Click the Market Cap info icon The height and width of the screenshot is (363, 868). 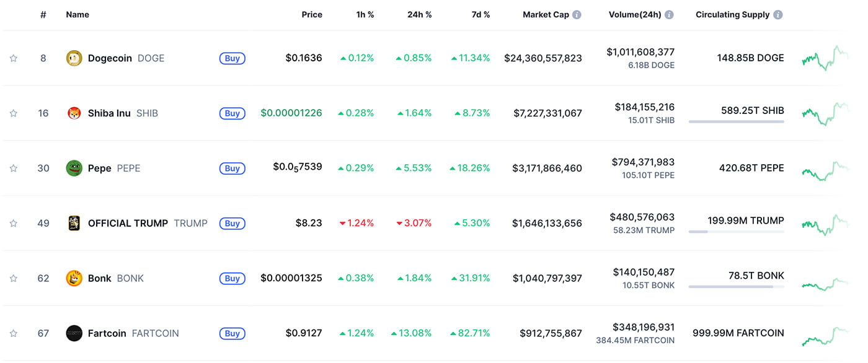577,15
